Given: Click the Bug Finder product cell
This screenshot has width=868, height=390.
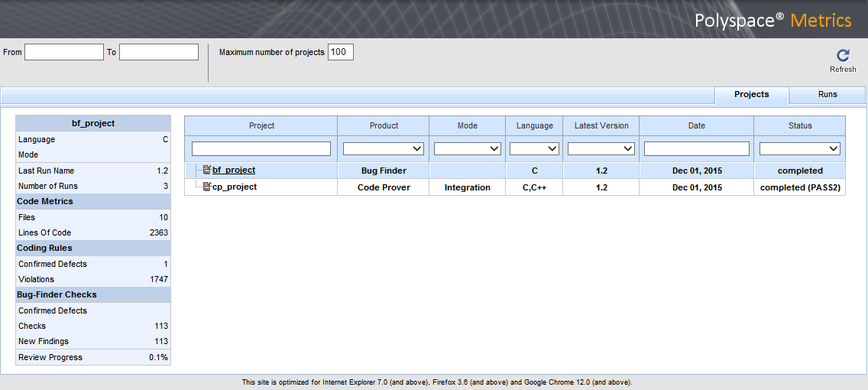Looking at the screenshot, I should point(384,171).
